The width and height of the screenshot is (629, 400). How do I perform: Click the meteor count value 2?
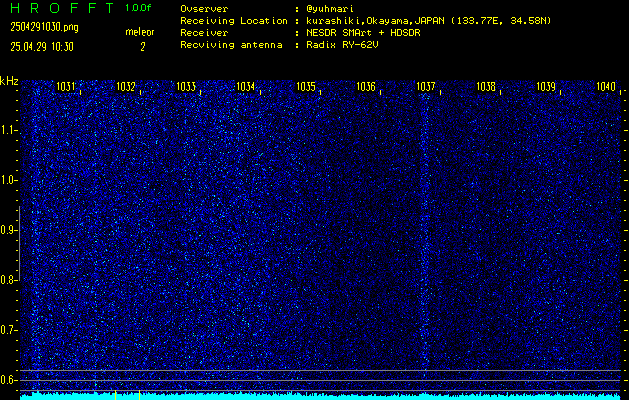[142, 47]
